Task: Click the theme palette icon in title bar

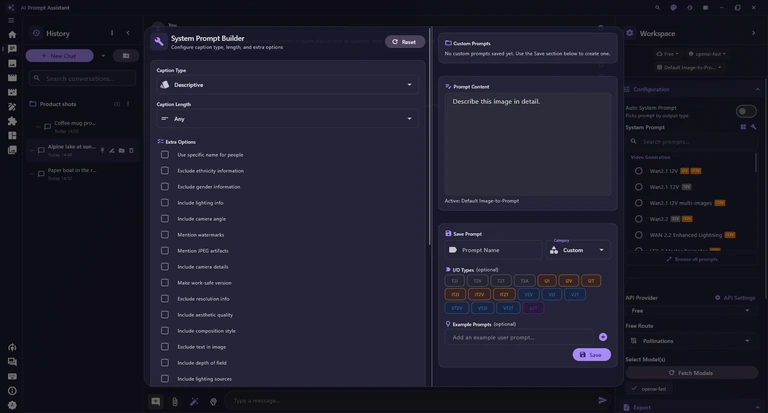Action: [x=673, y=7]
